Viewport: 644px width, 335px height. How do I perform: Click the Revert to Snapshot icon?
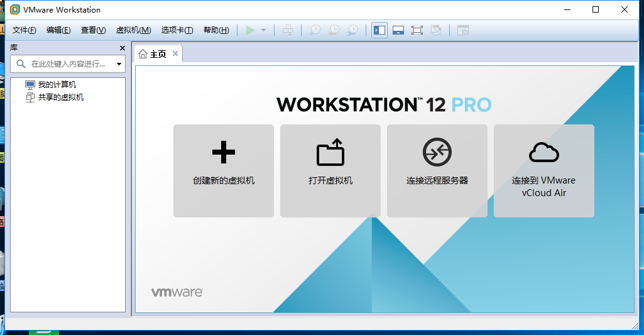334,30
